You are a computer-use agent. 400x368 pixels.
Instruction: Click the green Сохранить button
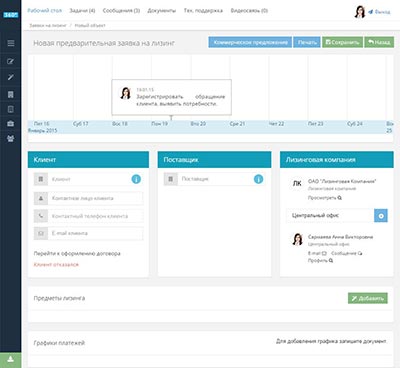(x=342, y=42)
